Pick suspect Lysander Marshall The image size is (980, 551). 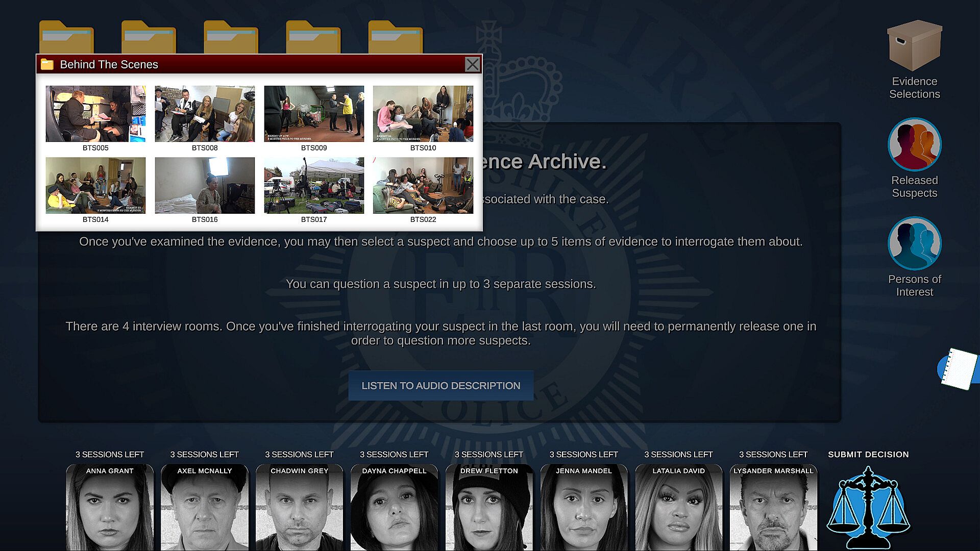point(773,508)
